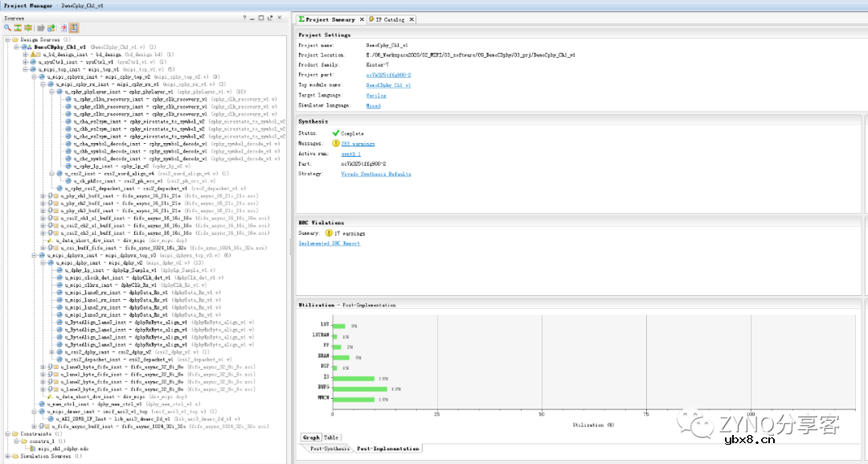Open the Implemented DRC Report link
This screenshot has height=464, width=868.
[330, 243]
